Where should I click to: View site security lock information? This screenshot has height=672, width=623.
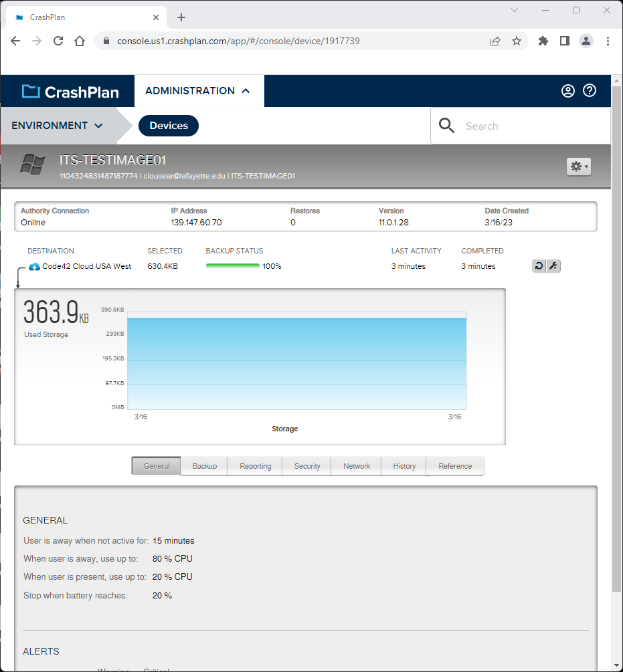click(107, 41)
